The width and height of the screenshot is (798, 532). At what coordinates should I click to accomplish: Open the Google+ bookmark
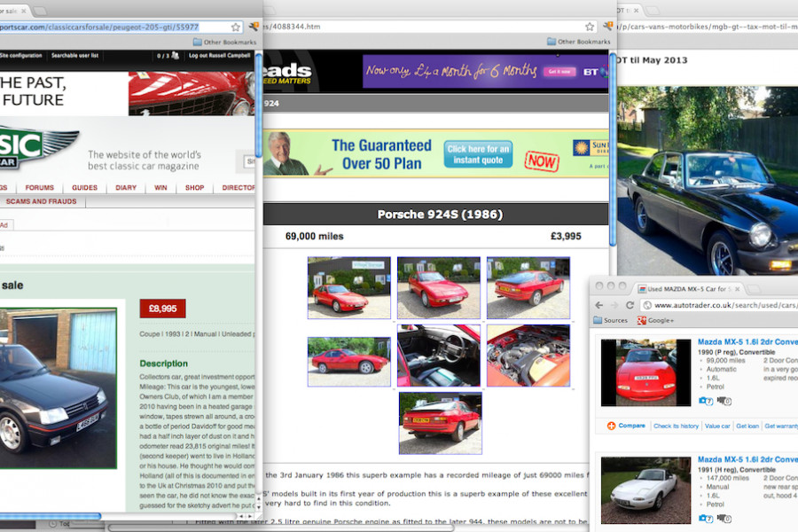click(x=654, y=320)
